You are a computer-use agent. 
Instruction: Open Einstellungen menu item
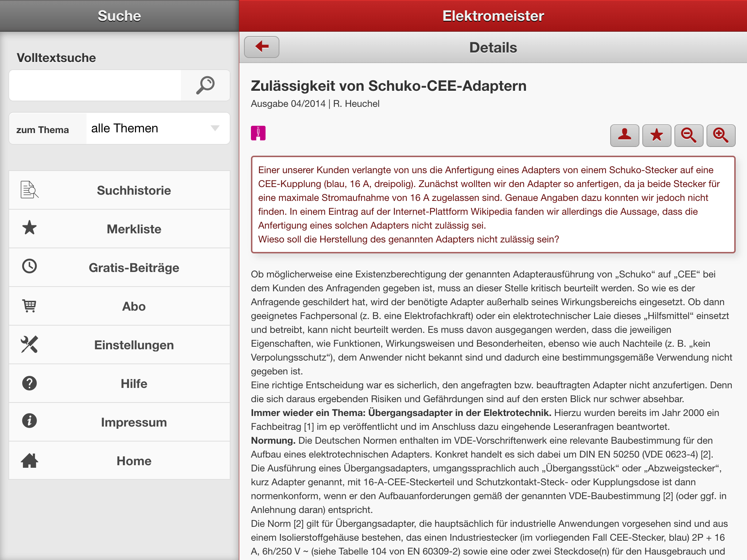click(120, 345)
